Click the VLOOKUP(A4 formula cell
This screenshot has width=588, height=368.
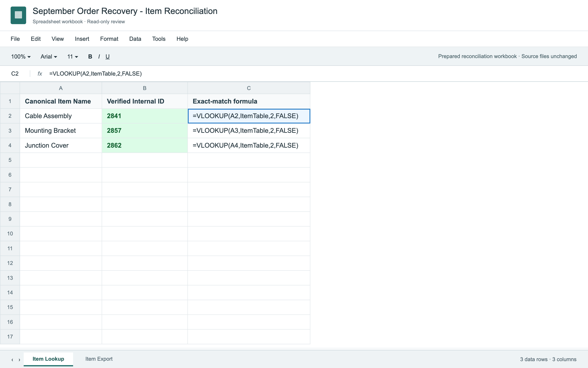point(249,145)
